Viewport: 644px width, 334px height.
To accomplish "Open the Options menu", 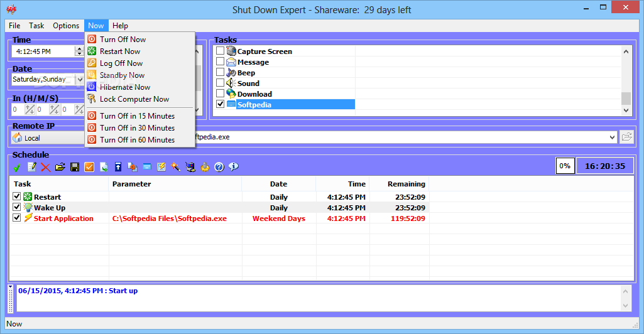I will pos(66,26).
